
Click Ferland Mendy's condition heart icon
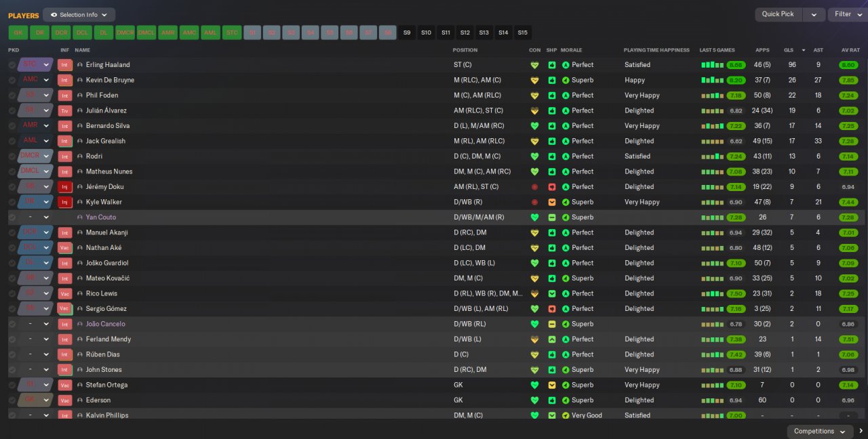point(534,339)
